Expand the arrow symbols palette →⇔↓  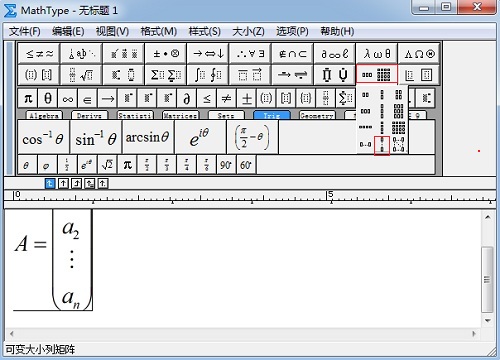[208, 53]
